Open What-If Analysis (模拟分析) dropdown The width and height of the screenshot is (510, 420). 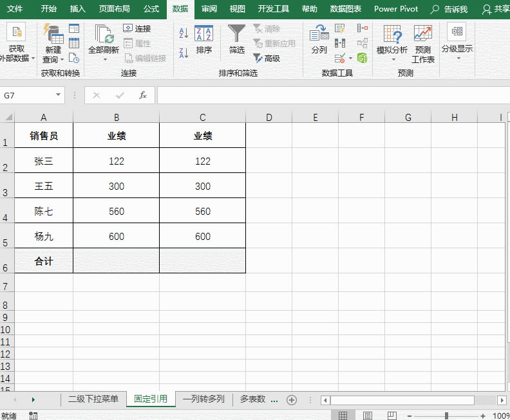tap(392, 42)
